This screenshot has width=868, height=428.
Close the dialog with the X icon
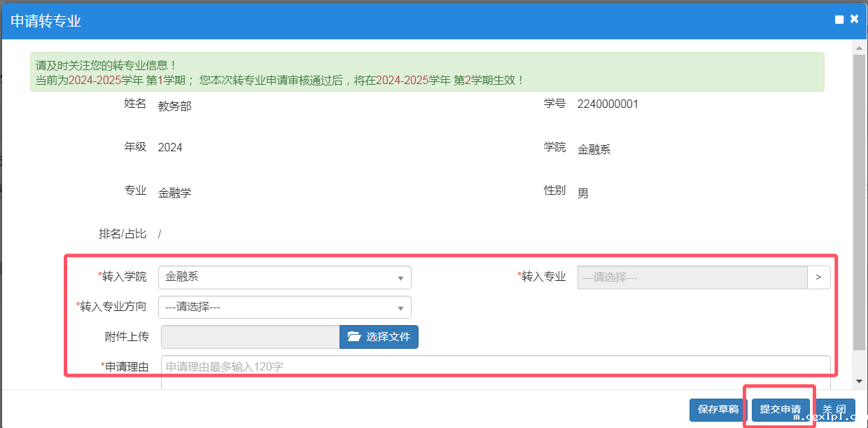[854, 20]
